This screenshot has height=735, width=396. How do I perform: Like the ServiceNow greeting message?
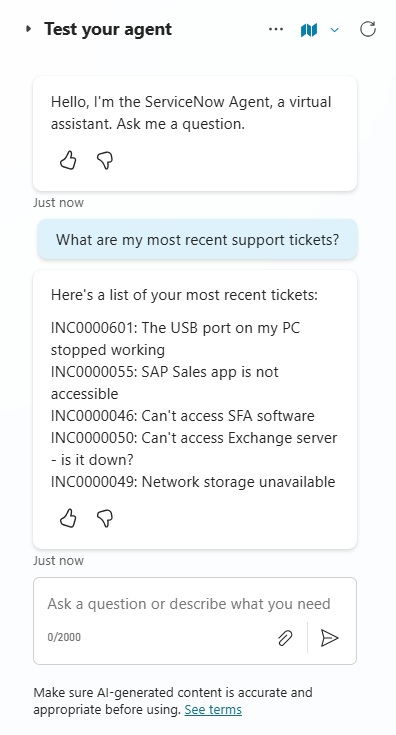tap(68, 160)
